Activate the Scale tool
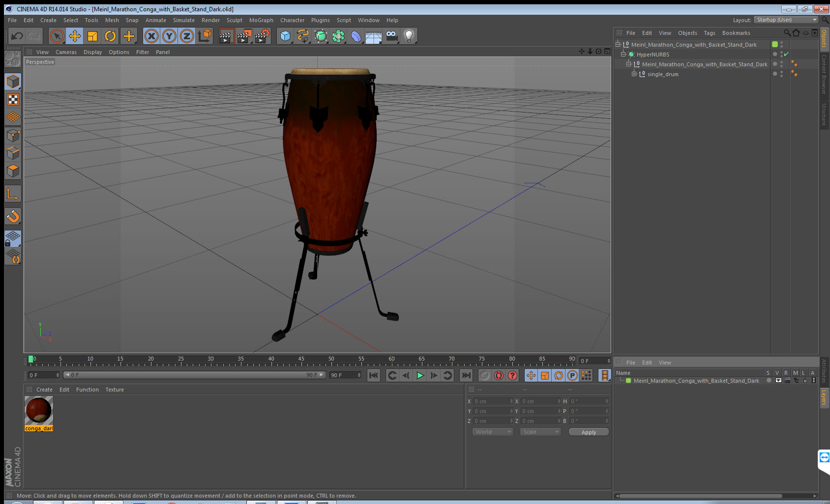Viewport: 830px width, 504px height. [x=92, y=36]
